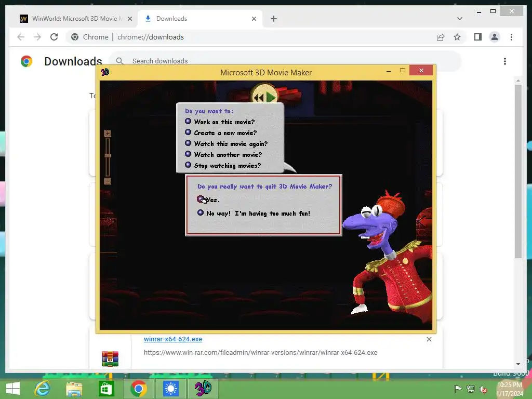Click the muted volume tray icon
Image resolution: width=532 pixels, height=399 pixels.
(x=483, y=389)
